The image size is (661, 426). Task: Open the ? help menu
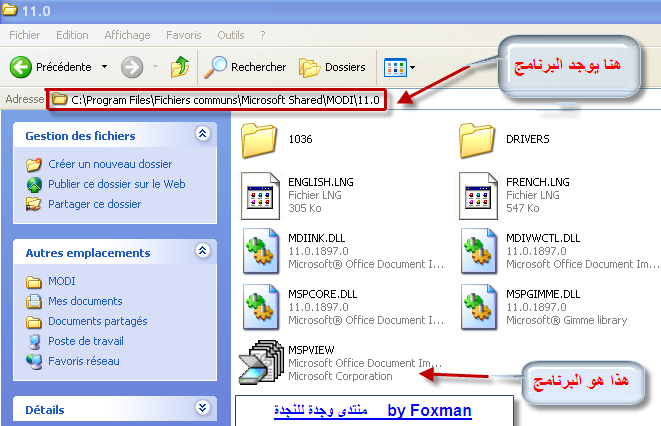[263, 35]
